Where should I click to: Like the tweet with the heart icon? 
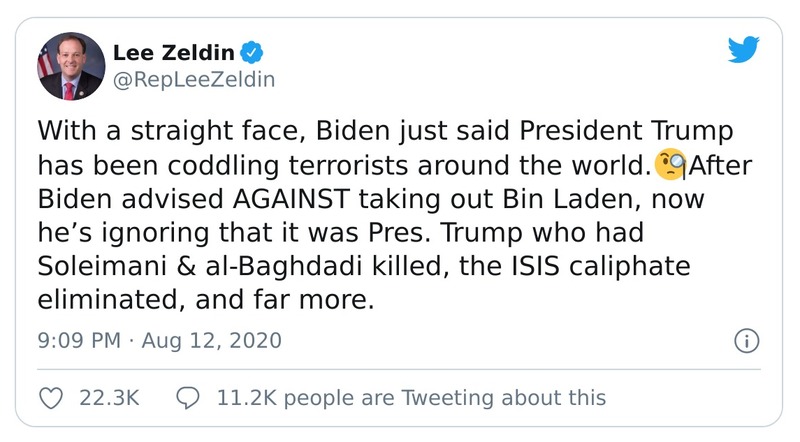(x=49, y=397)
